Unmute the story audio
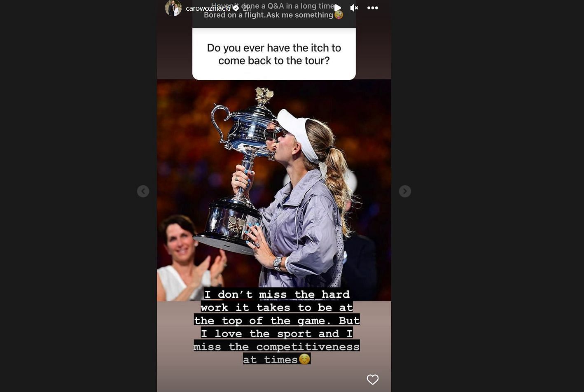 pyautogui.click(x=354, y=7)
